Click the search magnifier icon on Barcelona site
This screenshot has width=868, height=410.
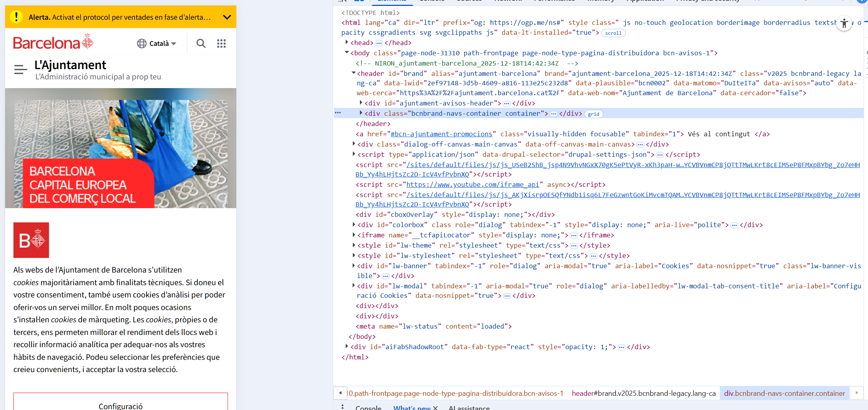tap(201, 43)
